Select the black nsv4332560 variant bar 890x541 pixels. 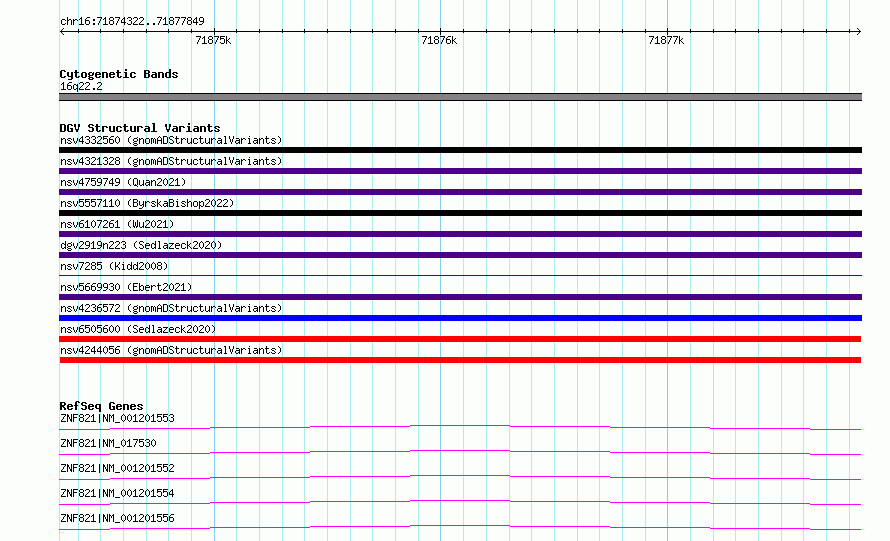[460, 150]
